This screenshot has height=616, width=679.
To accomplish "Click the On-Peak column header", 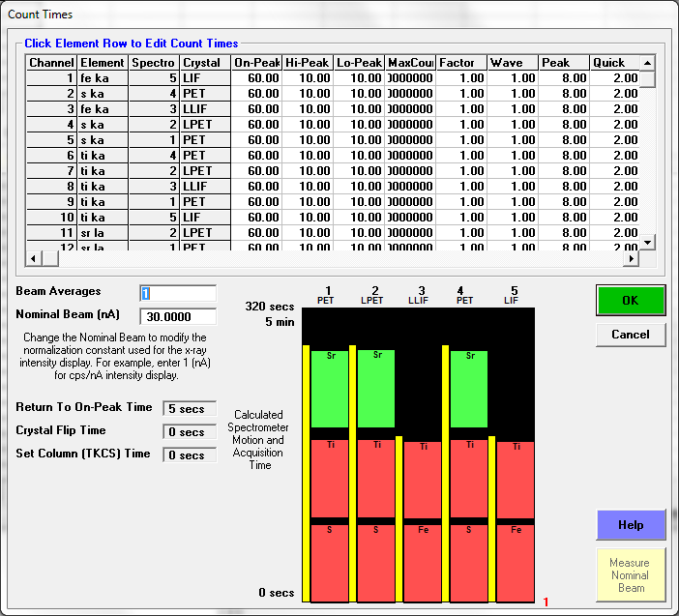I will pyautogui.click(x=256, y=62).
